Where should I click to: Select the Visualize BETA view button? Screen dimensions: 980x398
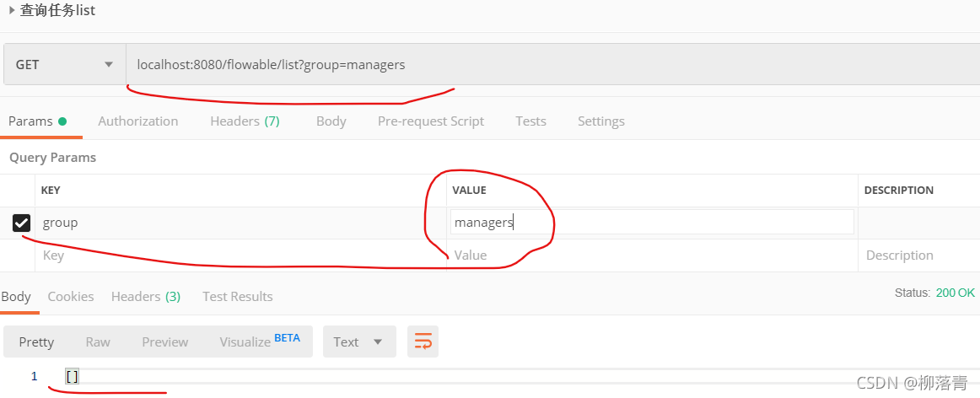pyautogui.click(x=260, y=342)
